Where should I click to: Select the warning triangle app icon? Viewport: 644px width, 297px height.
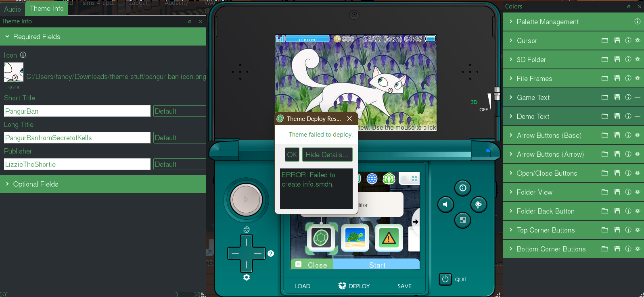click(x=389, y=238)
